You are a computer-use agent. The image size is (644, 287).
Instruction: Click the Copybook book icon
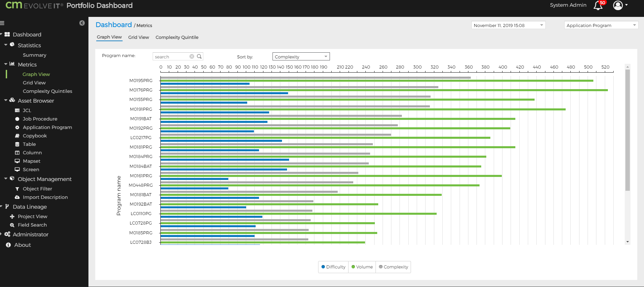pyautogui.click(x=17, y=136)
